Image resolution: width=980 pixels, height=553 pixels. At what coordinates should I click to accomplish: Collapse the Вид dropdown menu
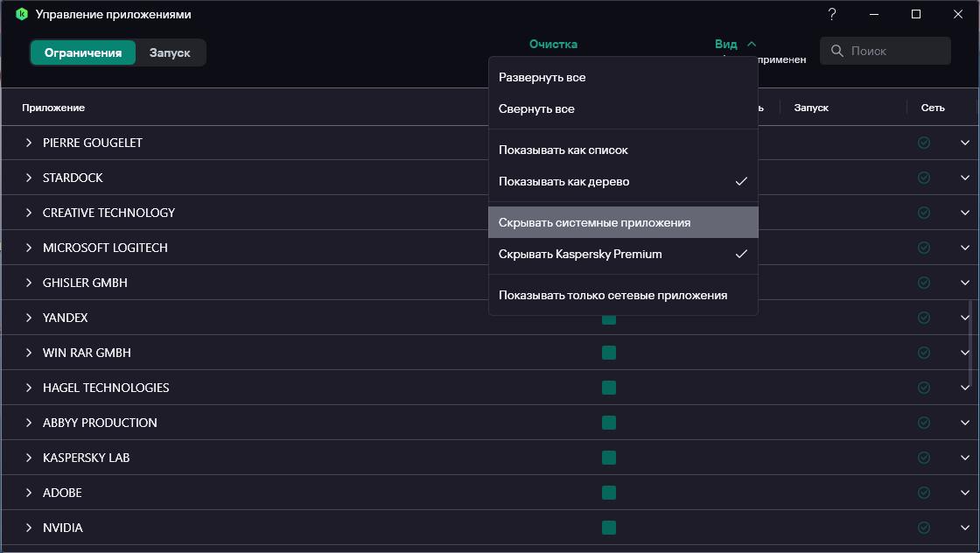[735, 44]
